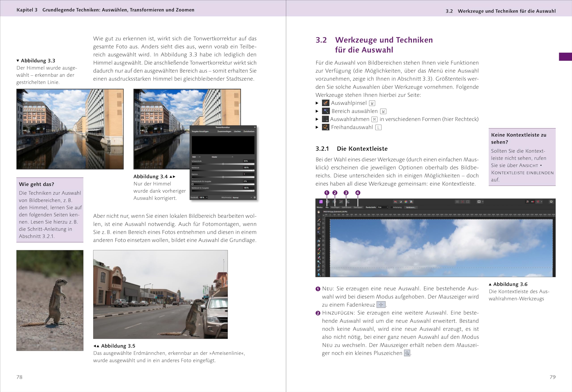Click Zusammenlegen in Tonwertkorrektur dialog

[x=224, y=131]
